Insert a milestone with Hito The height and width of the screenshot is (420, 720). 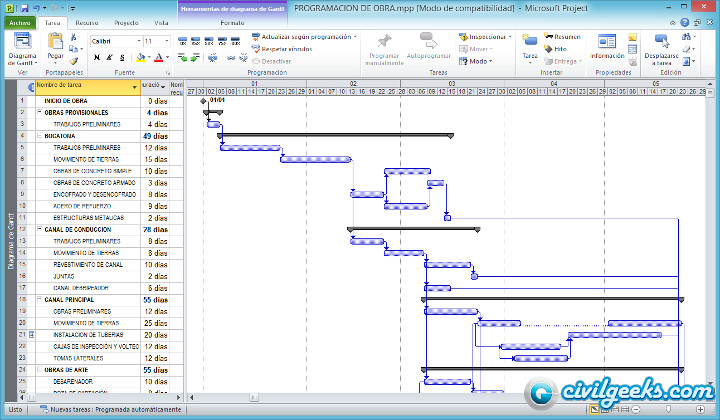[x=560, y=48]
